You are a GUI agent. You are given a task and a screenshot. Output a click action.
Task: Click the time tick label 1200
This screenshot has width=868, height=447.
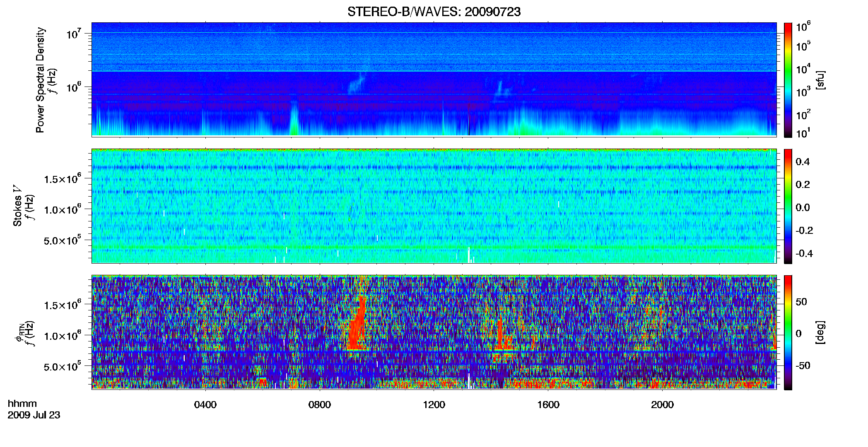point(434,405)
